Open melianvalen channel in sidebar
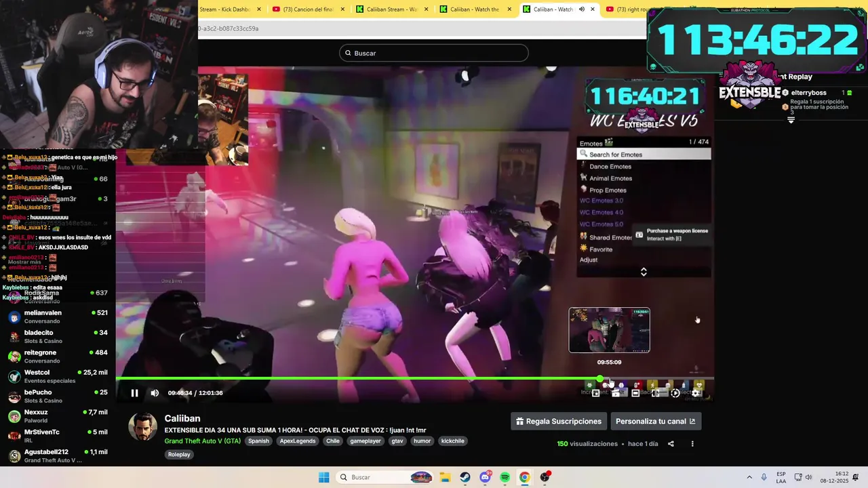Viewport: 868px width, 488px height. (58, 317)
